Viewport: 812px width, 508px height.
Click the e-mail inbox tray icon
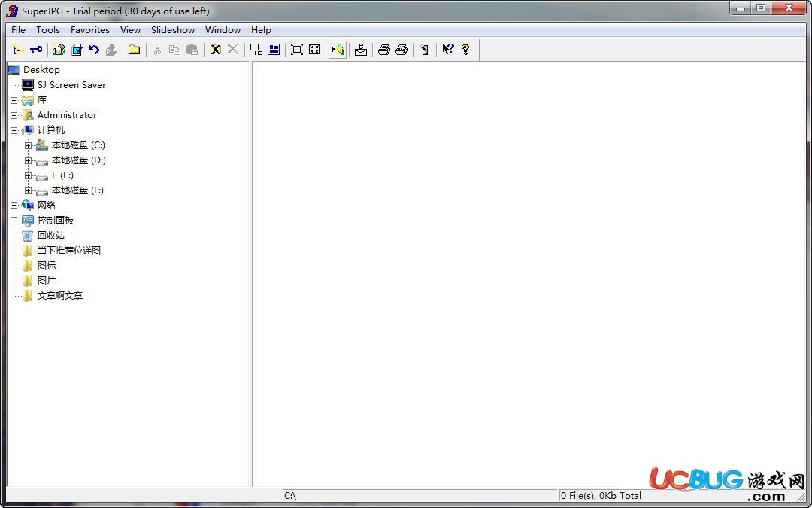[x=361, y=50]
